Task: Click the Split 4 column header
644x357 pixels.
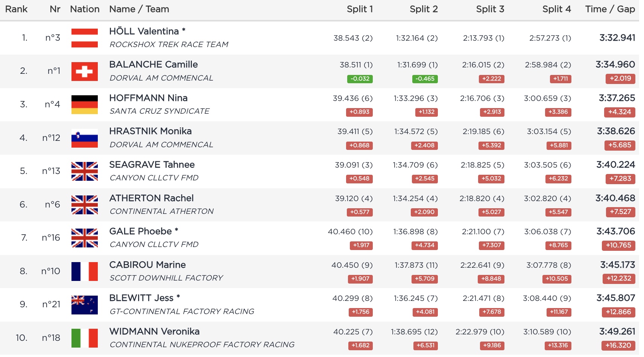Action: 556,9
